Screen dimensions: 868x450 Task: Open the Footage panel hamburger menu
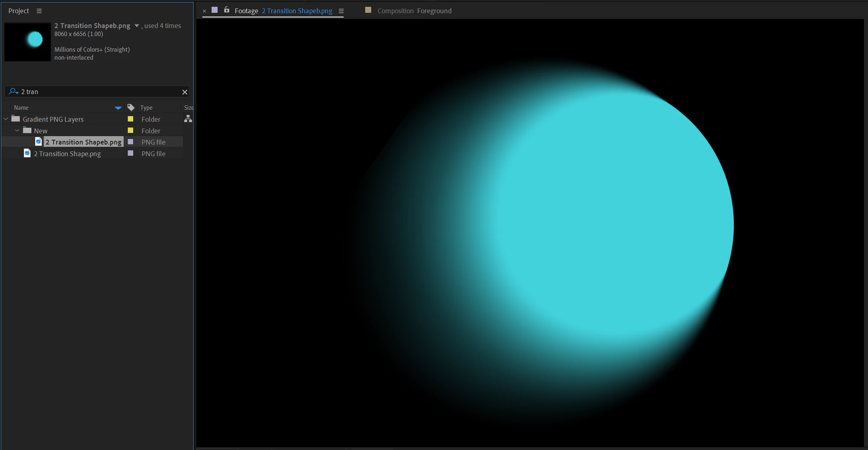[341, 11]
